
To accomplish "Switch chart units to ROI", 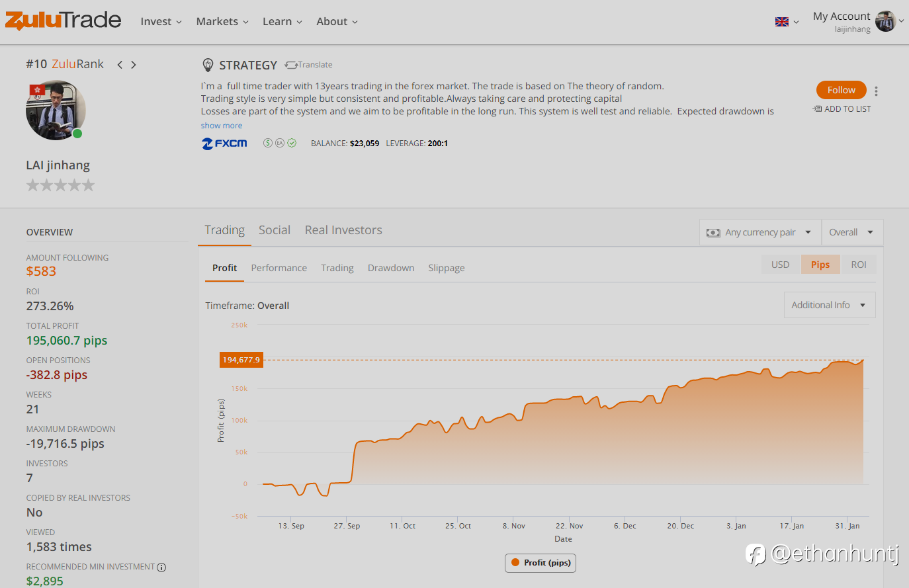I will (x=859, y=265).
